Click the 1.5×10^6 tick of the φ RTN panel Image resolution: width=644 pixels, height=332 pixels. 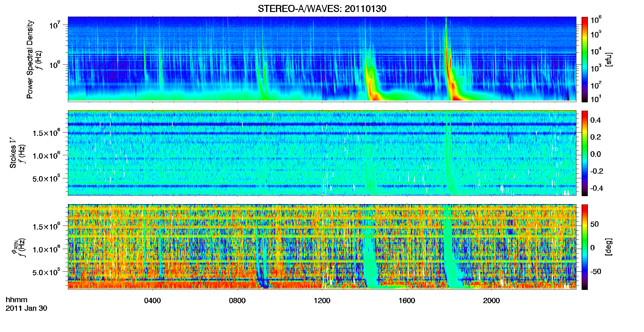(47, 227)
